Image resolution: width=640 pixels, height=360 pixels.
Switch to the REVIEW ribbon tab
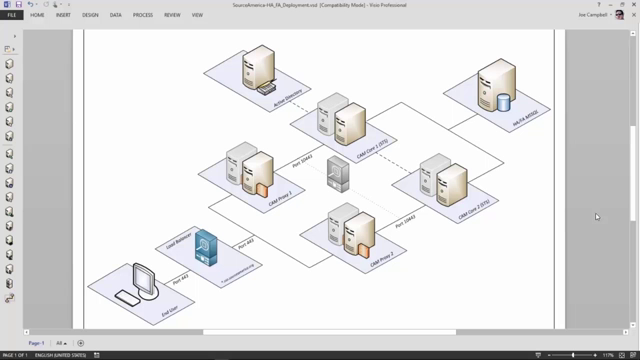click(172, 15)
